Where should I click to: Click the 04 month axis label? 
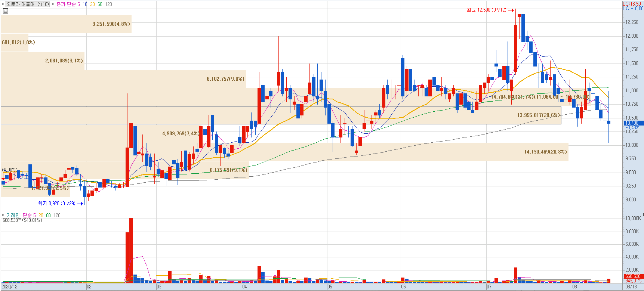point(244,287)
